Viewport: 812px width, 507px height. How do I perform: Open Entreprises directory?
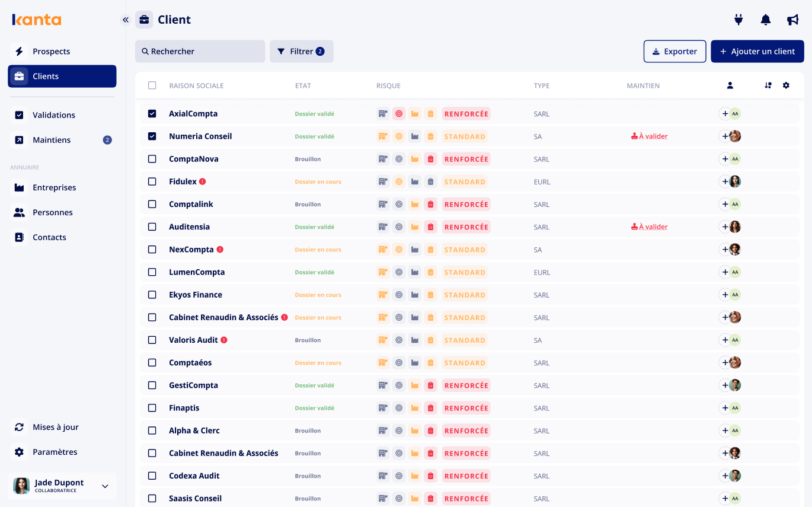(62, 187)
